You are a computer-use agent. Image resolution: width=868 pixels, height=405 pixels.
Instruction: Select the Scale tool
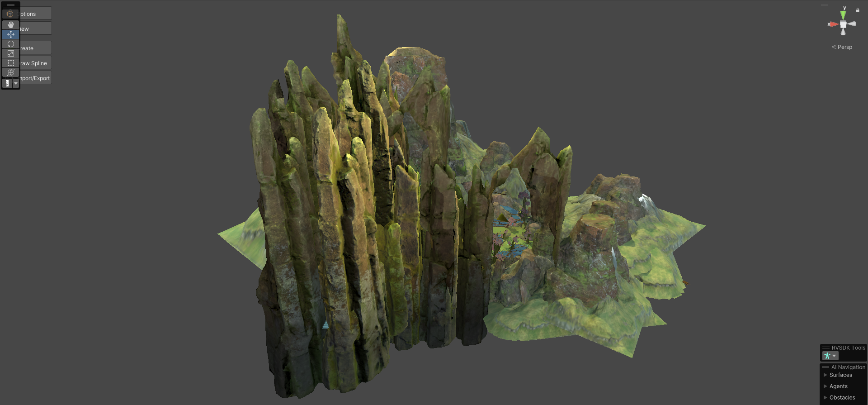pos(11,53)
